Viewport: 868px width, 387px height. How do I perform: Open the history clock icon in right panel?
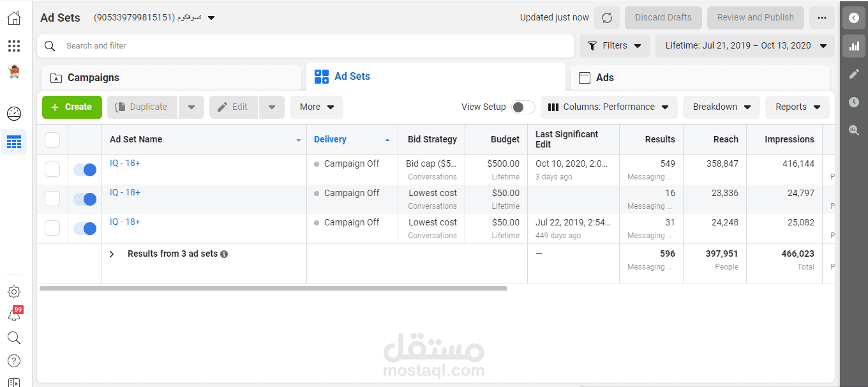(x=854, y=102)
